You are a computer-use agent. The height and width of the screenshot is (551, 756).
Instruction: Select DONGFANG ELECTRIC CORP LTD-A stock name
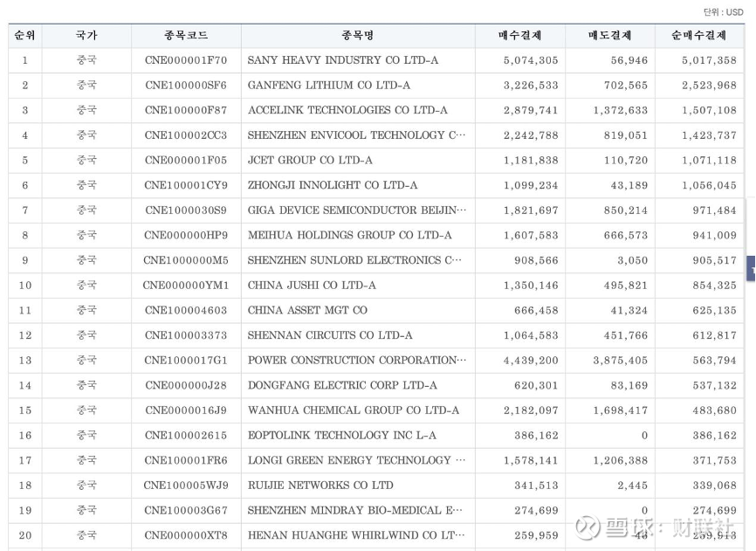pos(342,385)
